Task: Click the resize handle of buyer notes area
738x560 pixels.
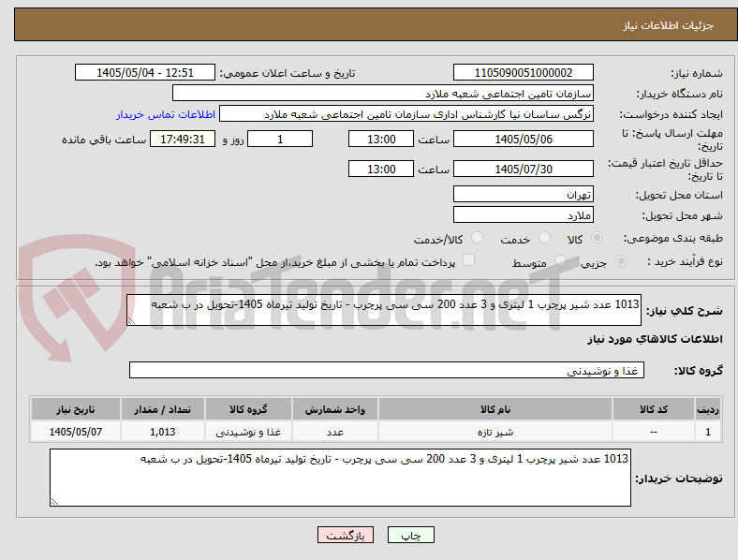Action: (x=54, y=502)
